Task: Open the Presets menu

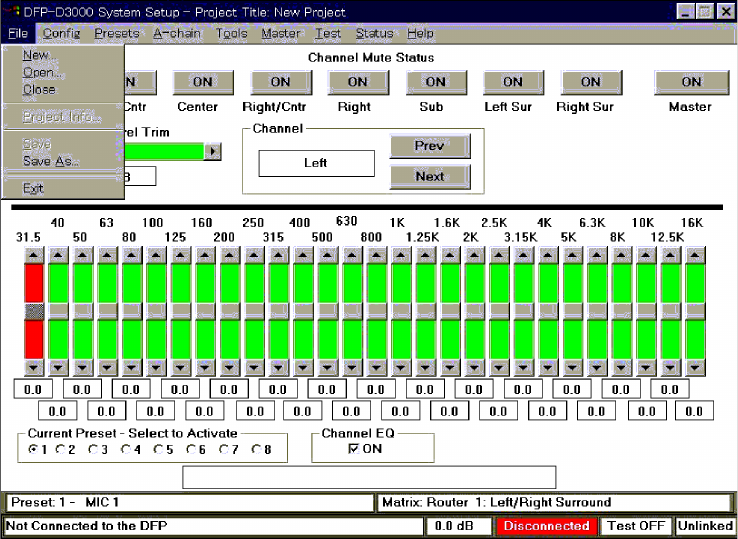Action: click(x=116, y=33)
